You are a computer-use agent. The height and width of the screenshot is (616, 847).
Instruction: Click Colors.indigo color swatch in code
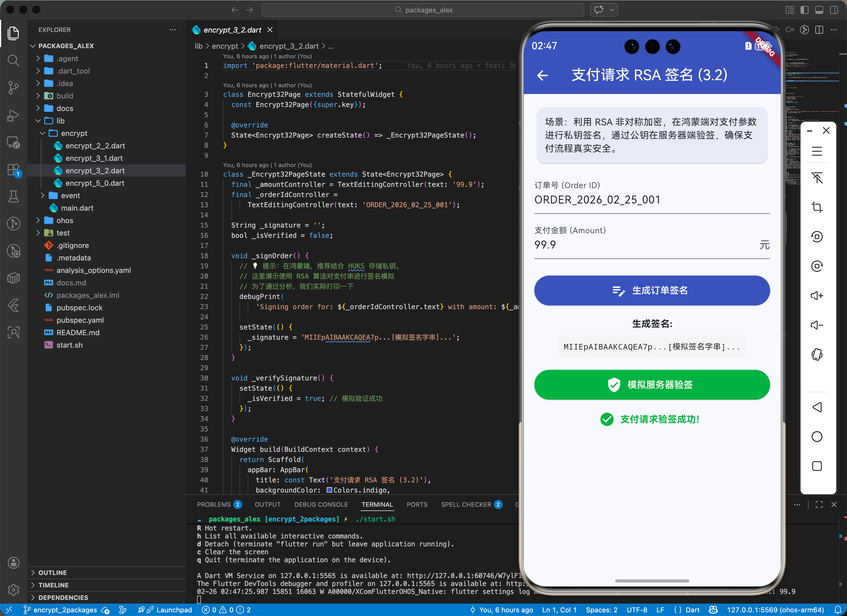[x=329, y=490]
